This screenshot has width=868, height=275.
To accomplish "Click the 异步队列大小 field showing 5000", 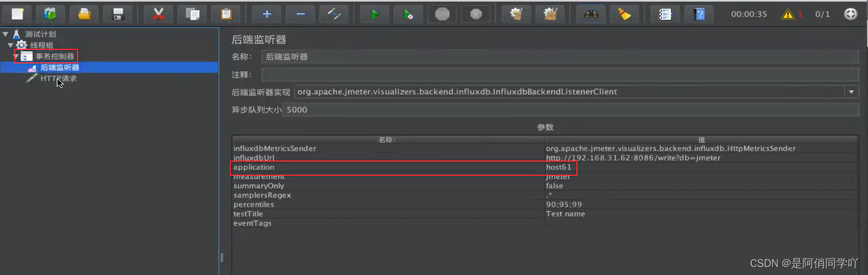I will click(571, 110).
